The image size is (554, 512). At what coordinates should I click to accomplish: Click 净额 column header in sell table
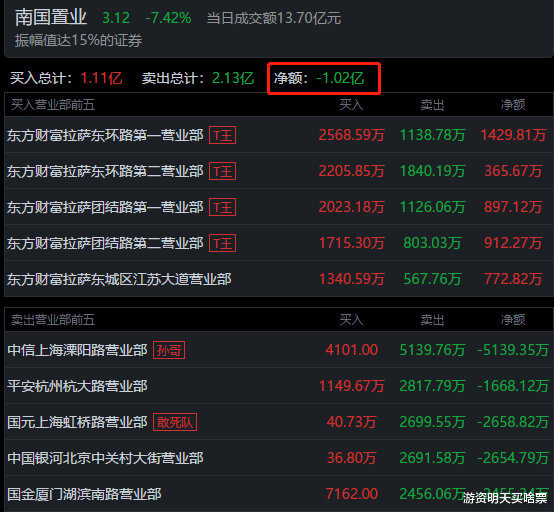(513, 320)
